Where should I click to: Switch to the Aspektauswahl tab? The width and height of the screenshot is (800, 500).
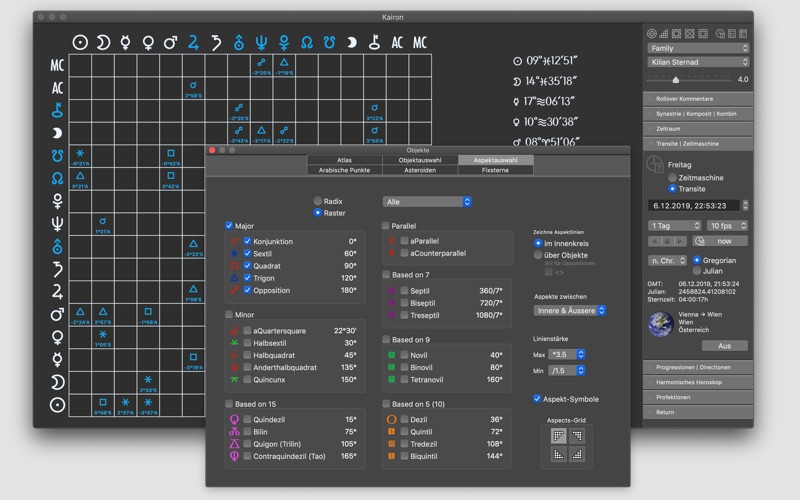[x=495, y=160]
